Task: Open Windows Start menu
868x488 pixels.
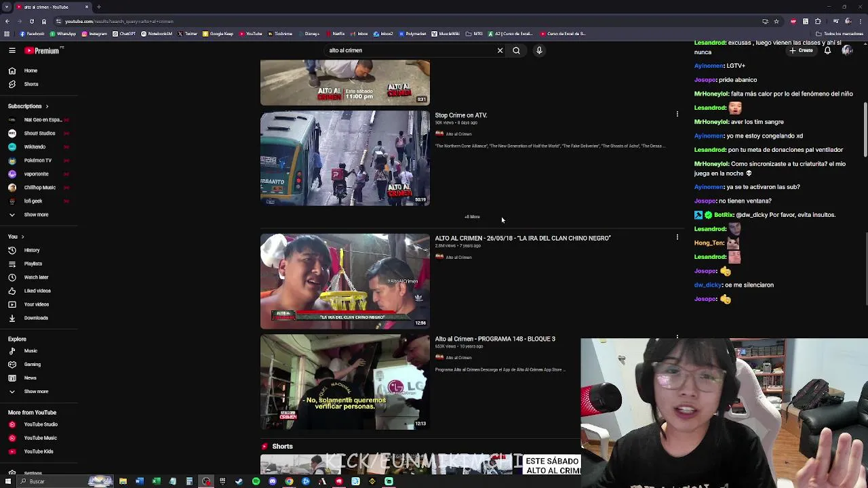Action: [x=7, y=482]
